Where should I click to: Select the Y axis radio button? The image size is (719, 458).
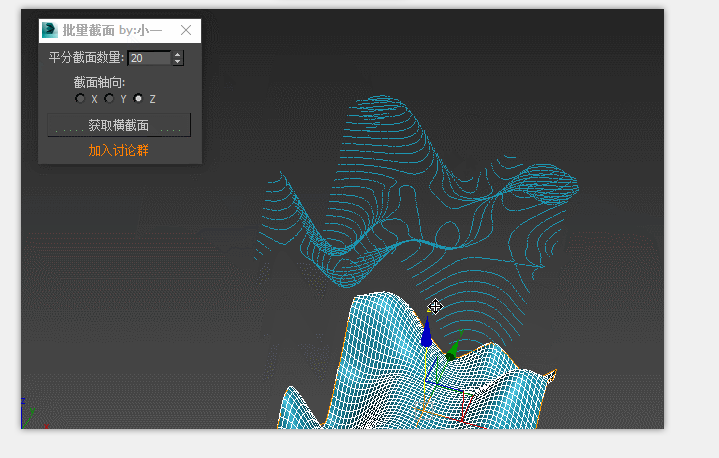(109, 99)
